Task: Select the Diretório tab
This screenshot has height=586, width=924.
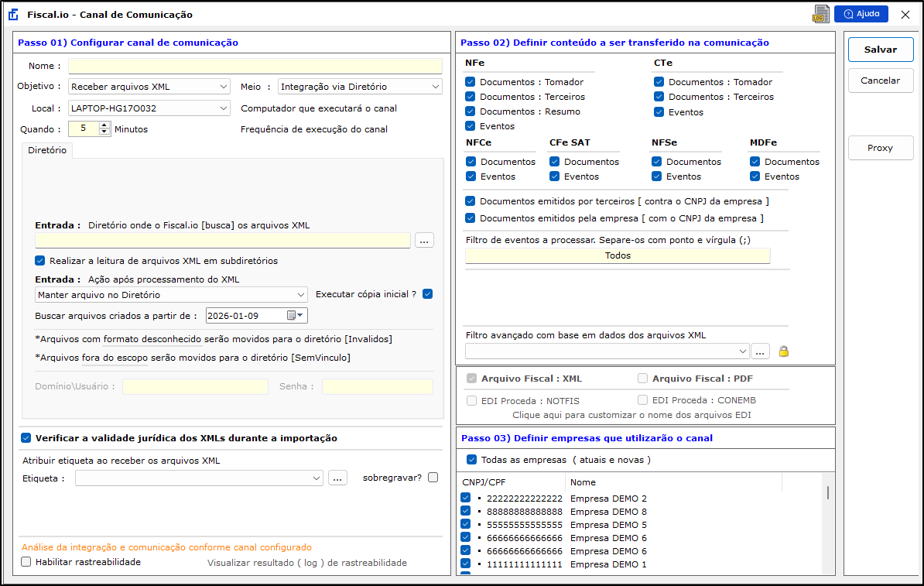Action: coord(47,150)
